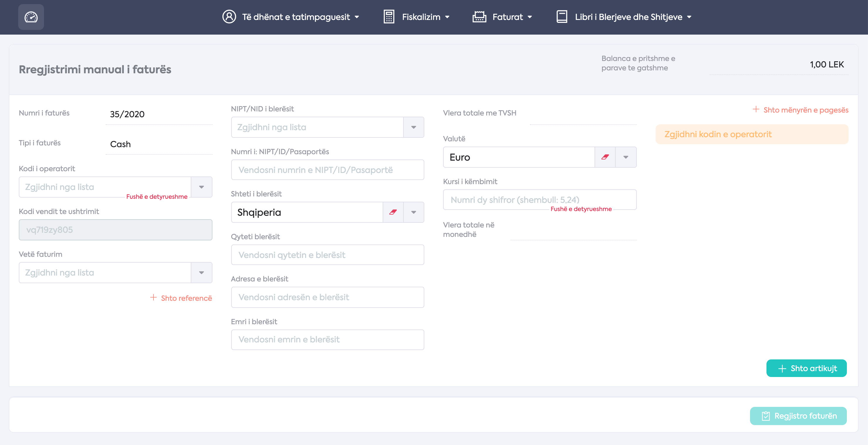Image resolution: width=868 pixels, height=445 pixels.
Task: Click invoice type value Cash
Action: pyautogui.click(x=120, y=144)
